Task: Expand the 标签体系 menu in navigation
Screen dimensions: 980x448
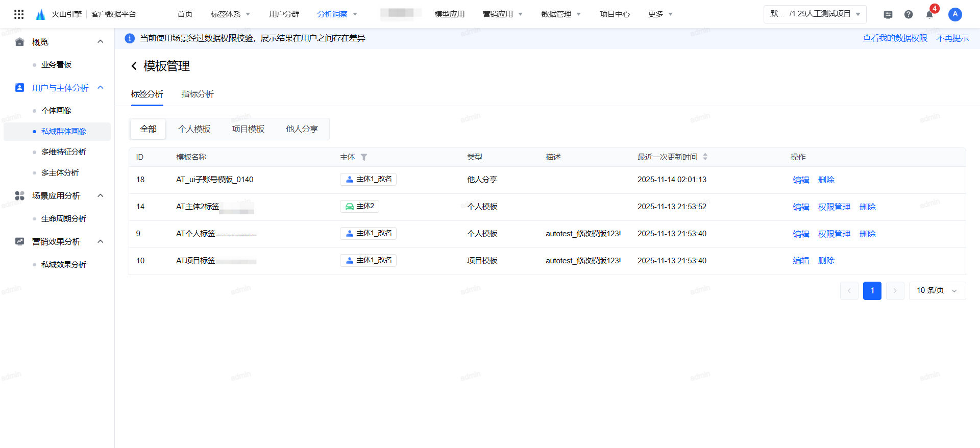Action: coord(230,14)
